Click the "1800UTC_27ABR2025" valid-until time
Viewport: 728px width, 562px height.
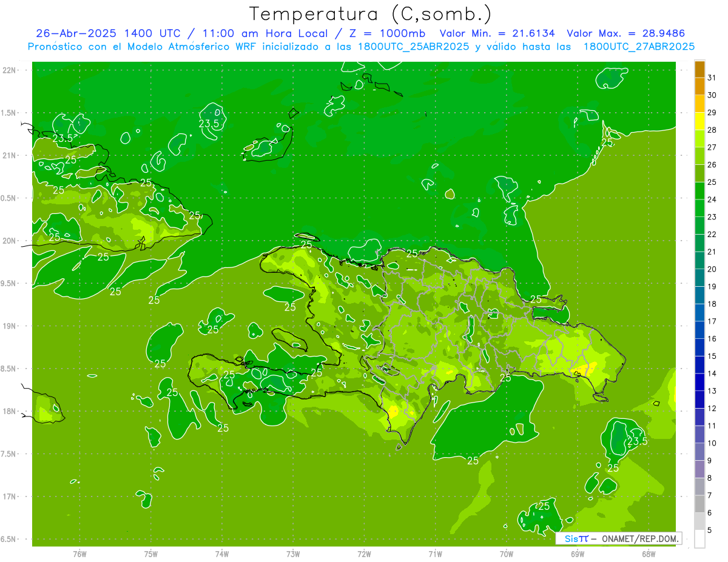(639, 47)
